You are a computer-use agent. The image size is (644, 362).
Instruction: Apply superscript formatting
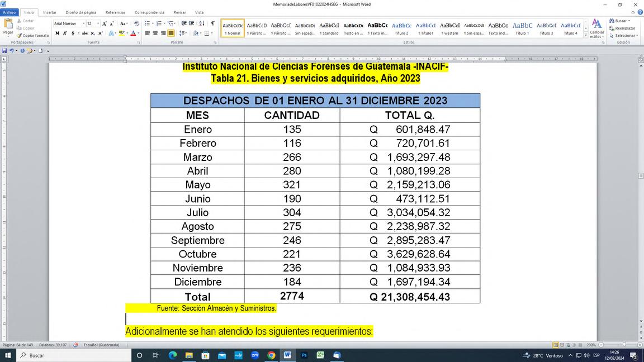tap(100, 34)
